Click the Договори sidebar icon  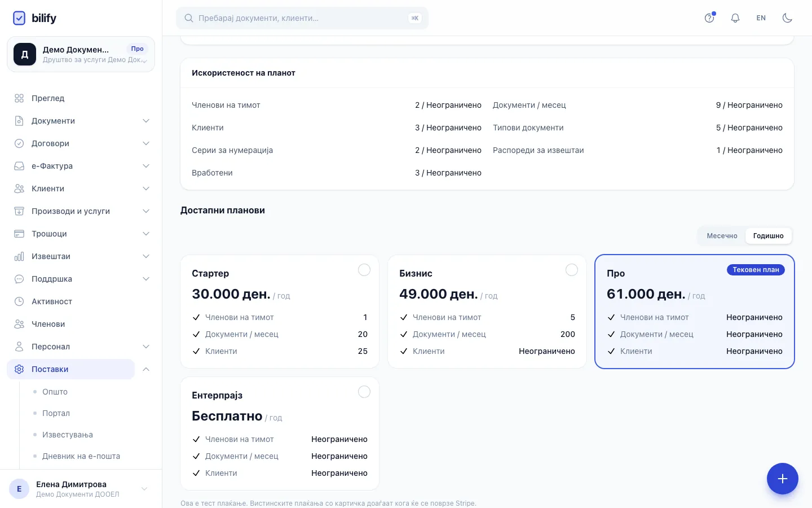19,143
